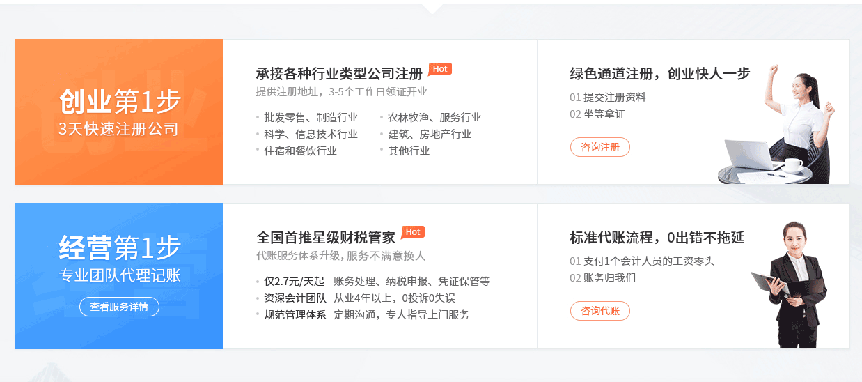Open the blue 经营第1步 banner
Image resolution: width=862 pixels, height=382 pixels.
click(x=119, y=275)
